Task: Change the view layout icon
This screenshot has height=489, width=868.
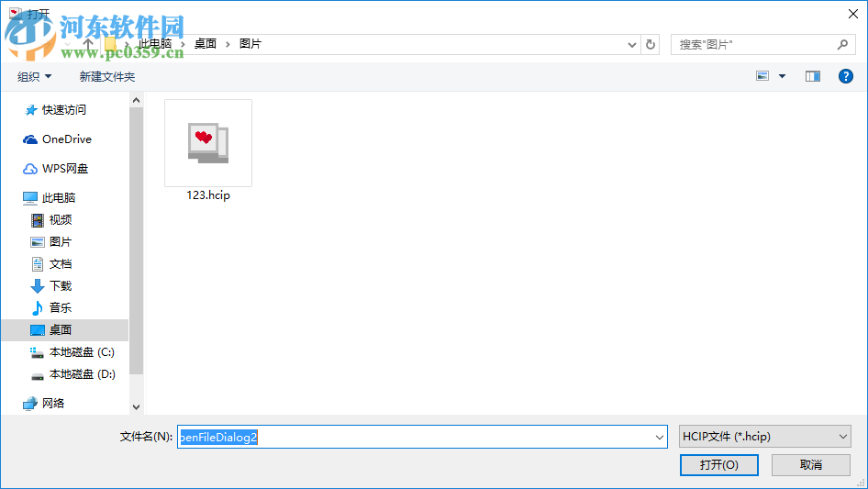Action: click(x=762, y=76)
